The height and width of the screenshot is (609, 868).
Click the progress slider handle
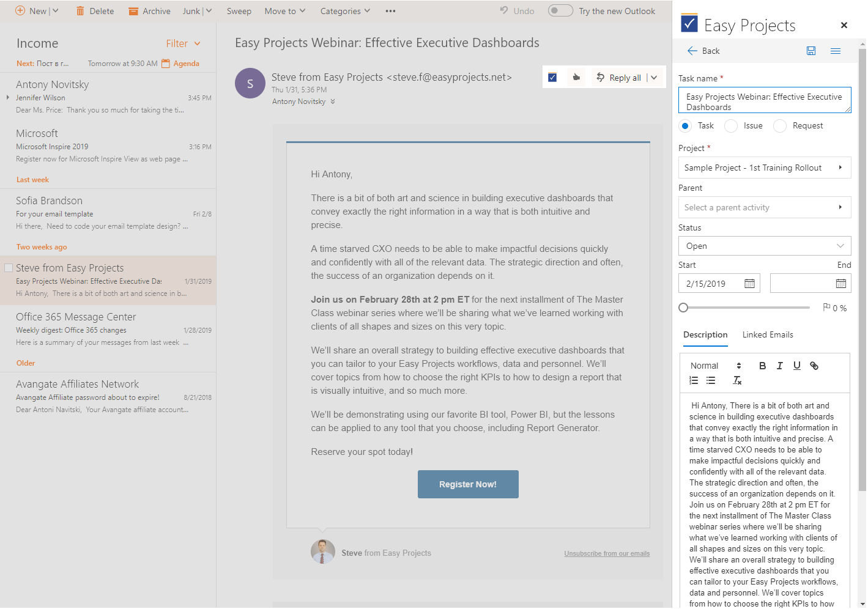[x=683, y=308]
